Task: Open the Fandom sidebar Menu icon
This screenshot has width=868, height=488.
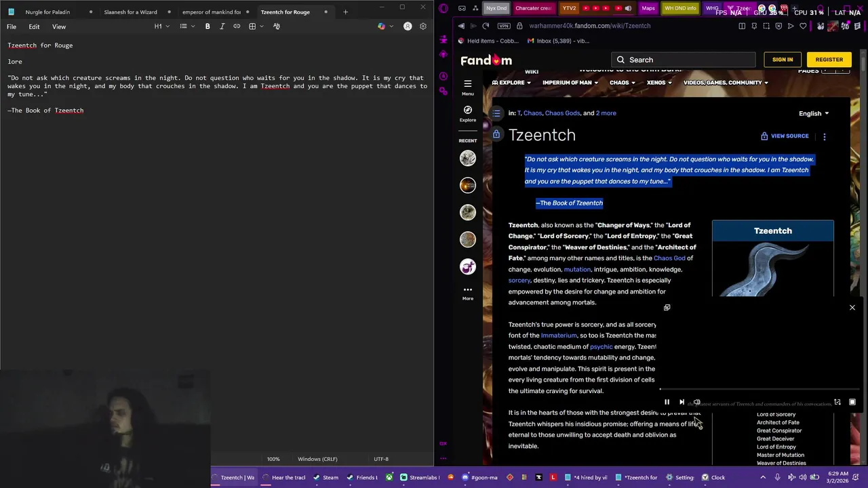Action: click(467, 87)
